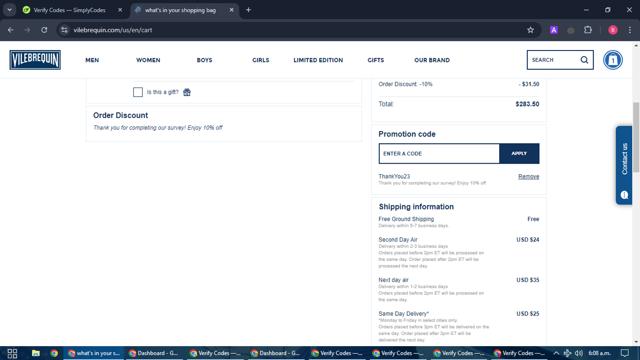Screen dimensions: 640x360
Task: Focus the Enter a code field
Action: pos(439,153)
